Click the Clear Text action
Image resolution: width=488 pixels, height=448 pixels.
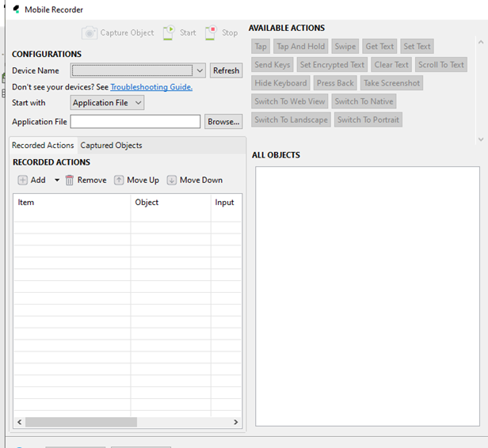coord(391,65)
